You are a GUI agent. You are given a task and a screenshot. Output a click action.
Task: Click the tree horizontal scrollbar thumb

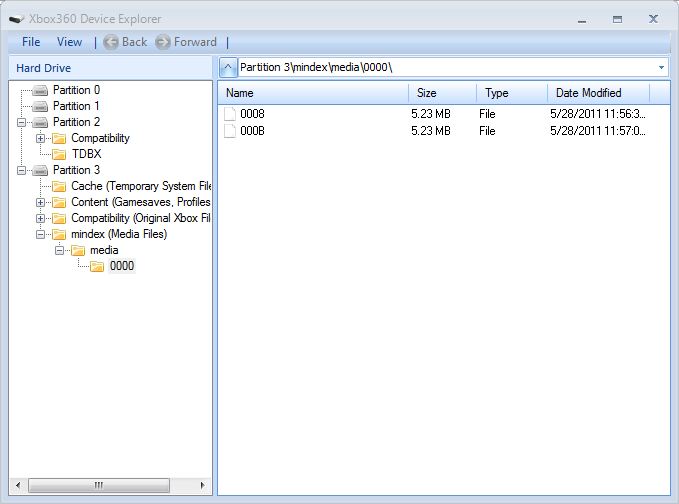click(99, 485)
